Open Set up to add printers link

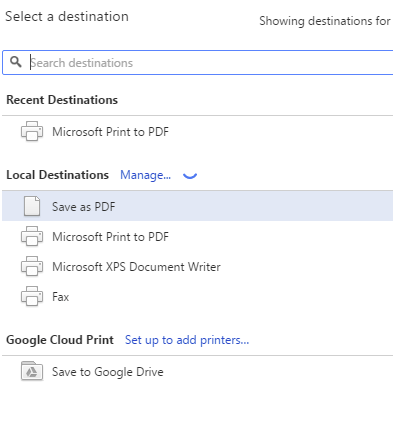click(187, 340)
